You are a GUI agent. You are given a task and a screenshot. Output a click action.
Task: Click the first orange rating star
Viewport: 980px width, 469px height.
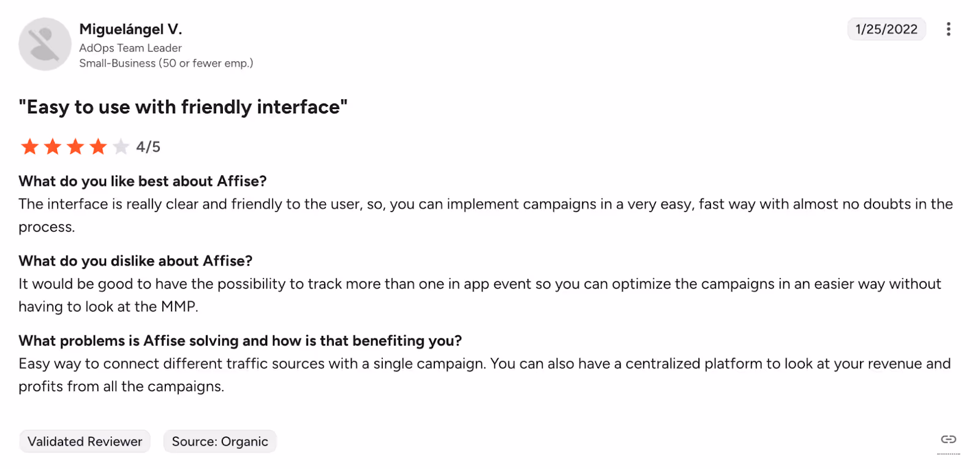click(29, 147)
